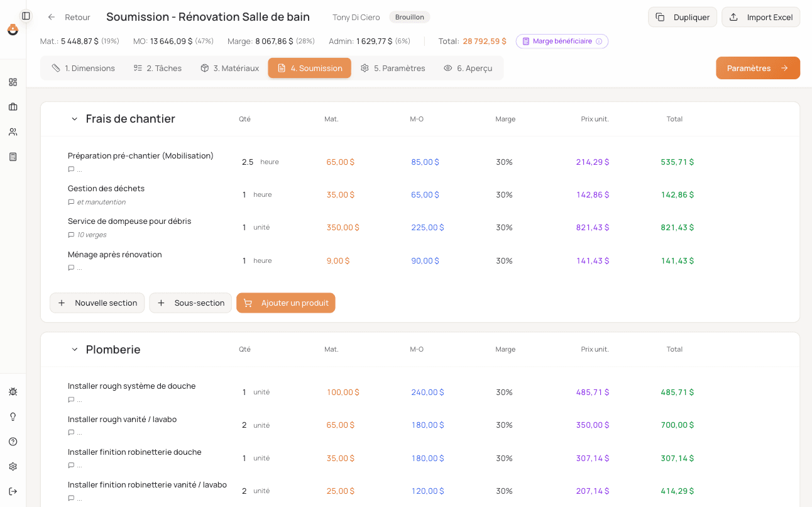Click the bug report icon in sidebar
The height and width of the screenshot is (507, 812).
[13, 392]
